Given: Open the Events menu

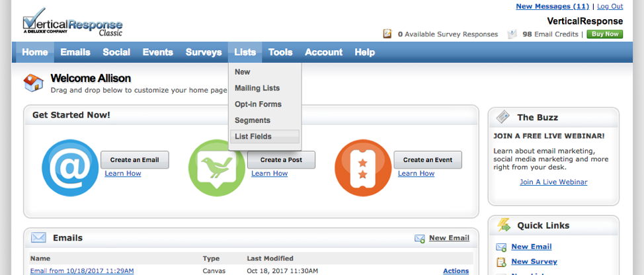Looking at the screenshot, I should point(158,52).
